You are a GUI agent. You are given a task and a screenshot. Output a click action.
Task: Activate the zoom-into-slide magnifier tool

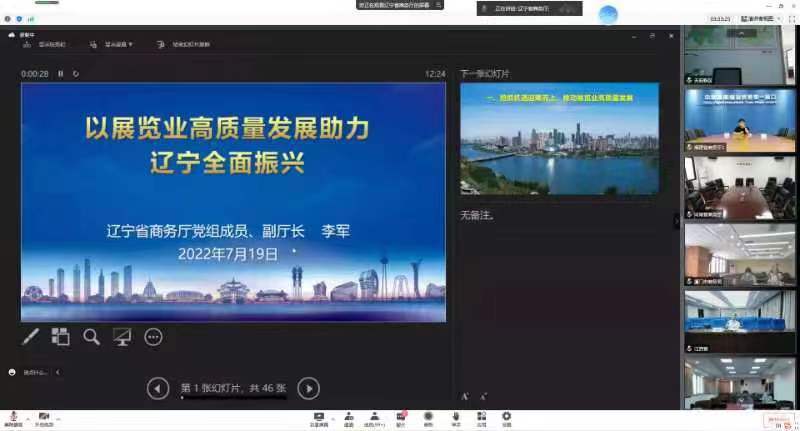coord(91,337)
